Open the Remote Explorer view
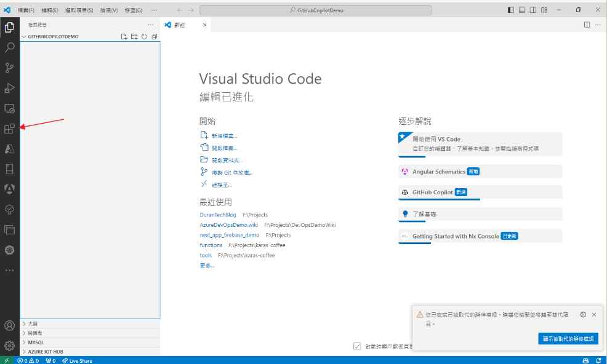Viewport: 607px width, 364px height. click(9, 109)
